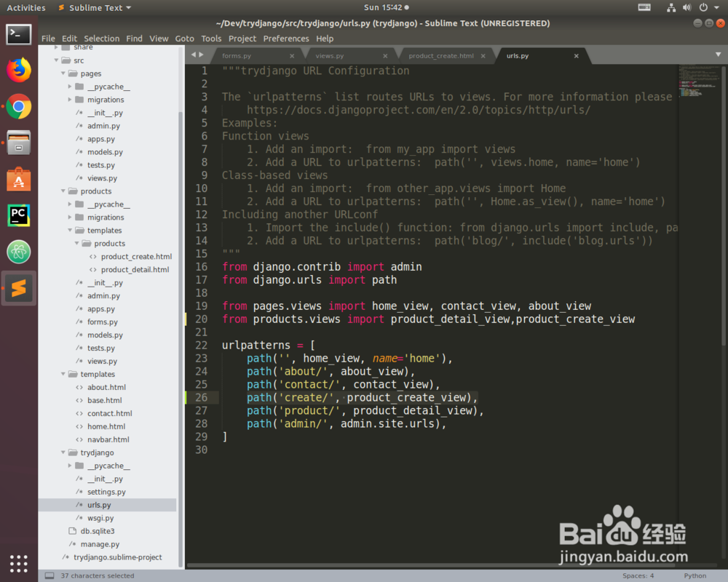Open Sublime Text app menu in top bar
728x582 pixels.
[x=95, y=7]
